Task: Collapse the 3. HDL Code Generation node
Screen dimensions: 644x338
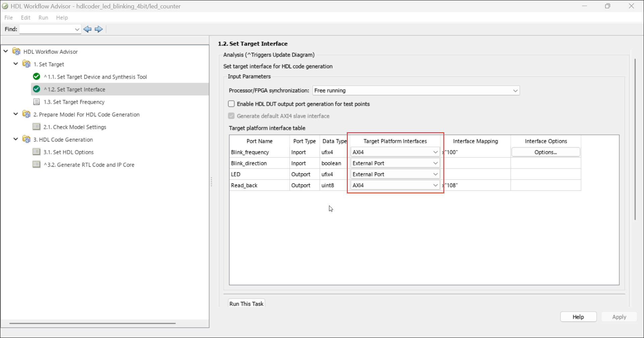Action: click(x=15, y=140)
